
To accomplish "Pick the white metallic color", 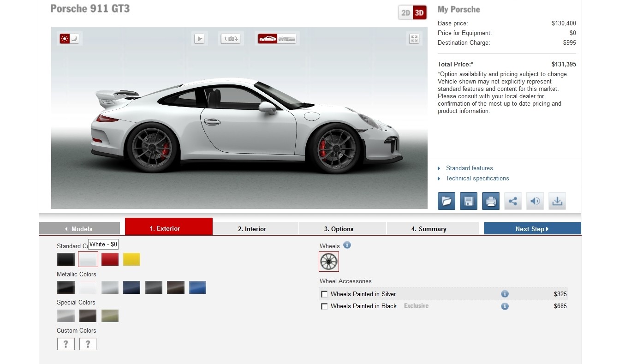I will (88, 287).
